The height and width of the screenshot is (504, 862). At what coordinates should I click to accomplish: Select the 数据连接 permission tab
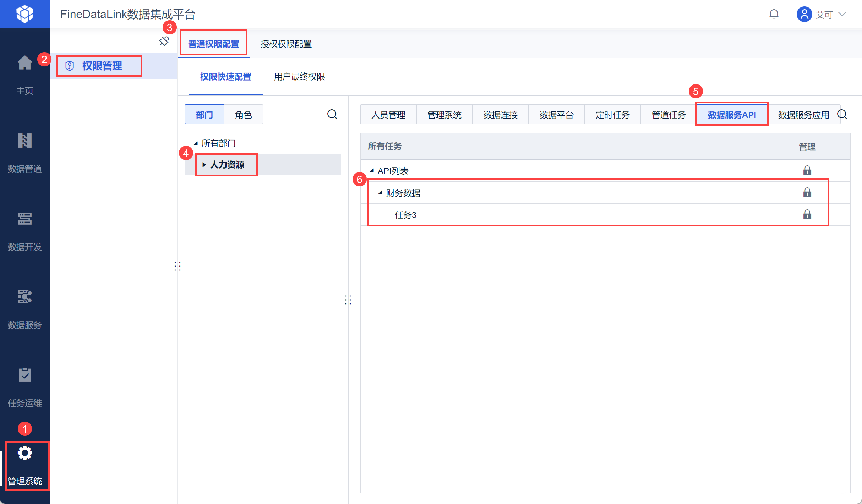tap(500, 115)
